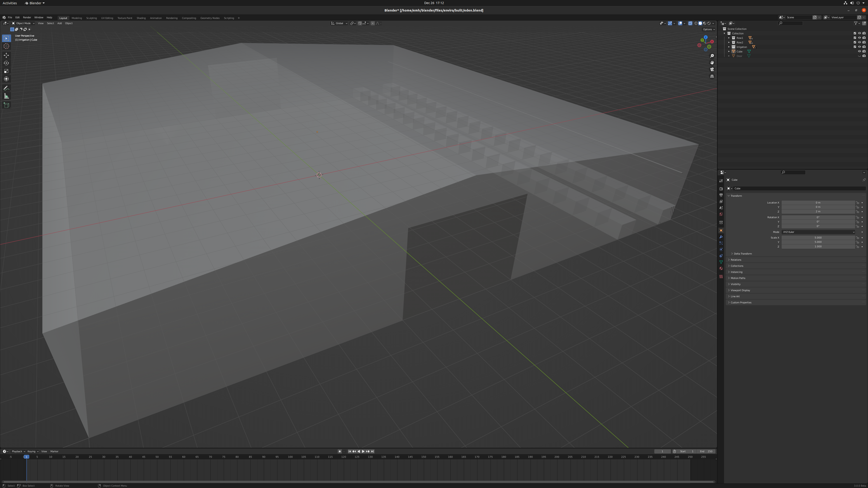This screenshot has height=488, width=868.
Task: Select the Annotate tool
Action: coord(6,88)
